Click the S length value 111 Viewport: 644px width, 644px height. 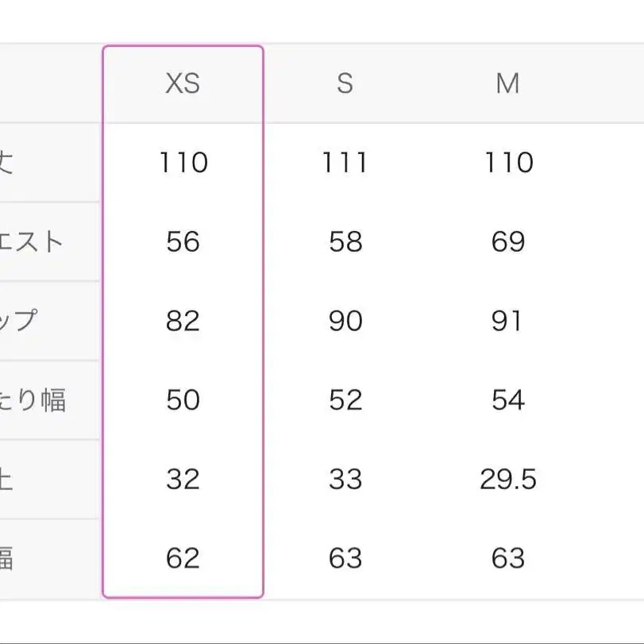coord(345,163)
